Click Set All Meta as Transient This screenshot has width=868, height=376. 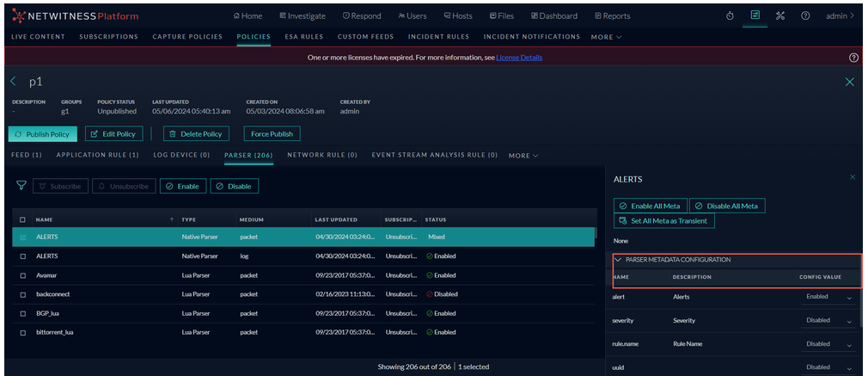tap(663, 221)
